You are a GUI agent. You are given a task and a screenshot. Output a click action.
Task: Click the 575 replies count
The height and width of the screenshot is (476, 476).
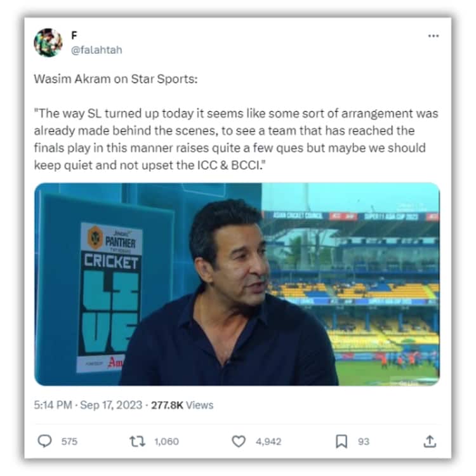[69, 441]
